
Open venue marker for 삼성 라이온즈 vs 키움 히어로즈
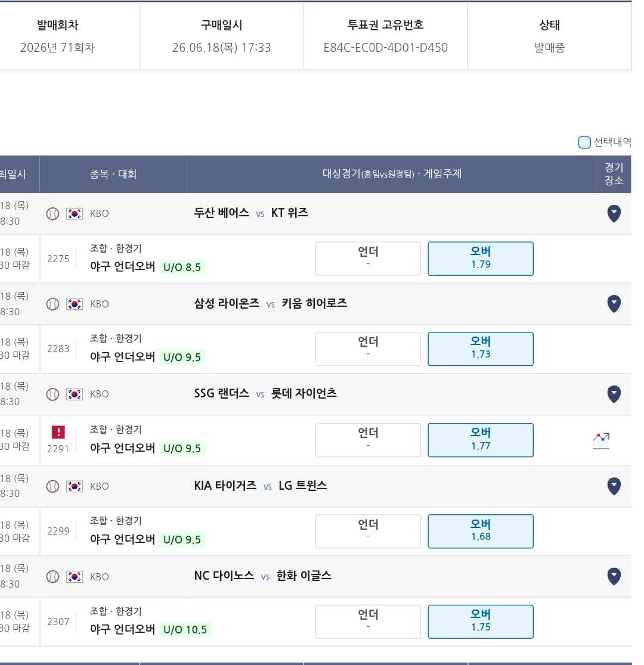click(614, 304)
